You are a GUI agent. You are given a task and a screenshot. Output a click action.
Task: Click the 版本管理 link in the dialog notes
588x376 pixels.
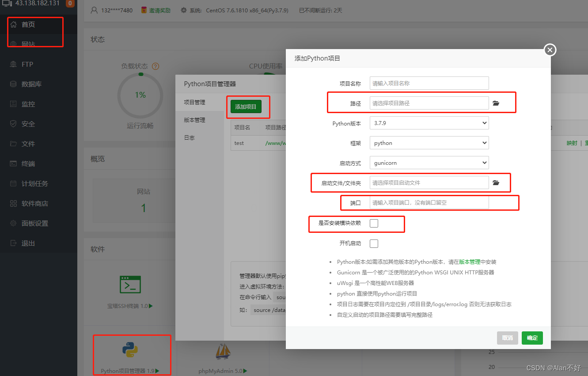pyautogui.click(x=470, y=262)
